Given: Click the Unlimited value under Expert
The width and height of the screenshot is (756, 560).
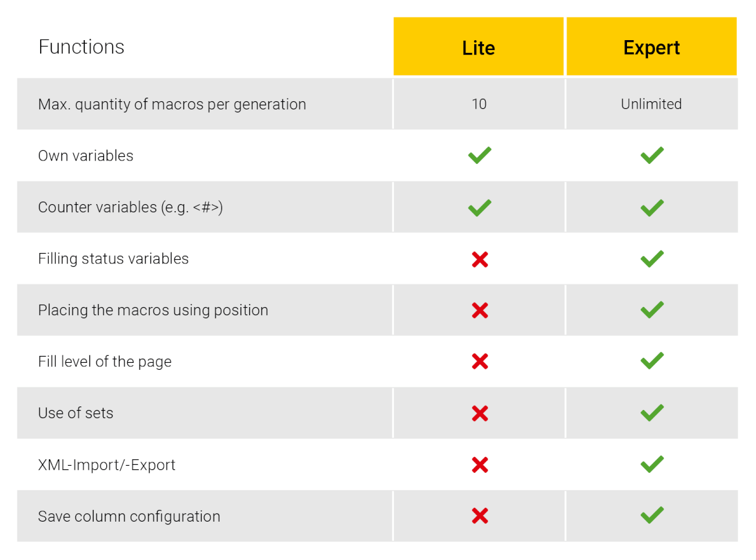Looking at the screenshot, I should coord(651,104).
